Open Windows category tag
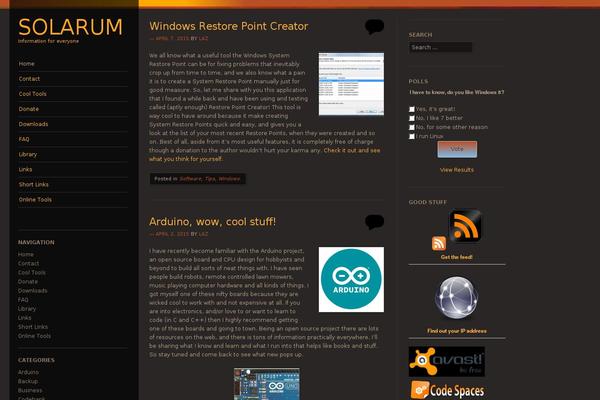600x400 pixels. [x=229, y=179]
